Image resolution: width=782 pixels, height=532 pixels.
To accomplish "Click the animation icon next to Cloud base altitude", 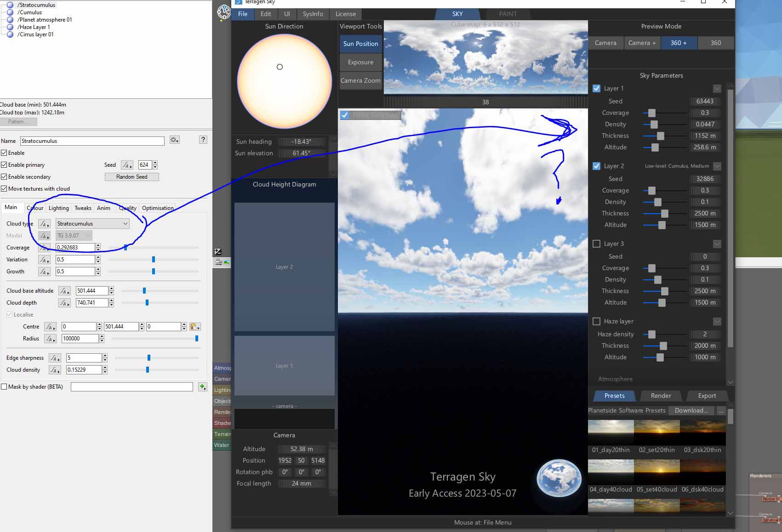I will (x=64, y=291).
